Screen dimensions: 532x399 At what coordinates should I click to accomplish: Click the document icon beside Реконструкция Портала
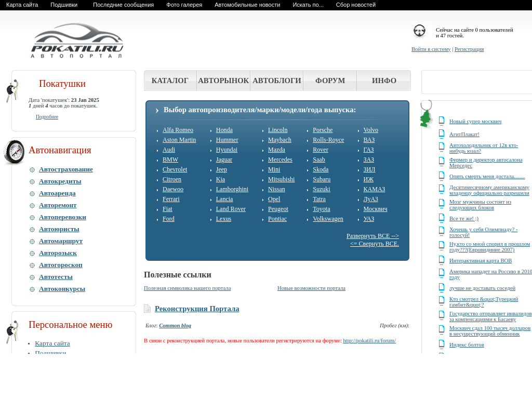[x=147, y=309]
